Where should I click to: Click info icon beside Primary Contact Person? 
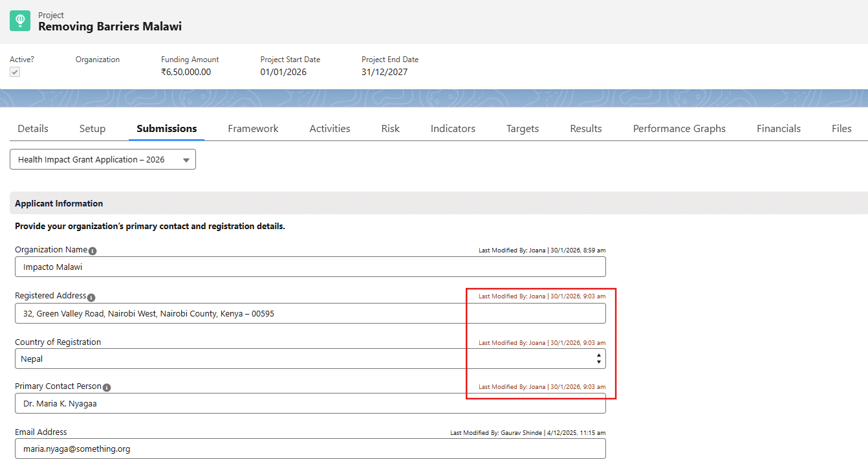107,388
